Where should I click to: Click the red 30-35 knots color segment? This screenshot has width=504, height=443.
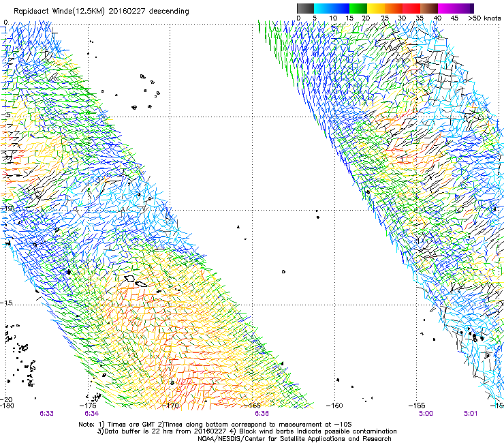[411, 8]
